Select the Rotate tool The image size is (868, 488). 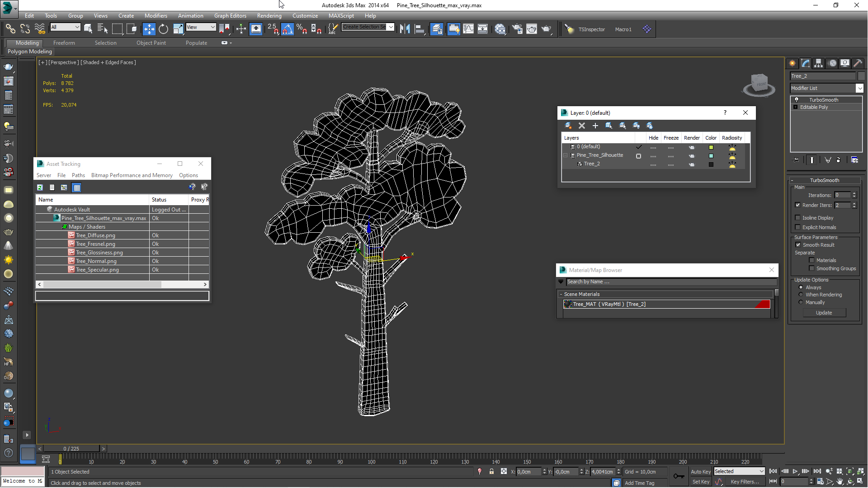pyautogui.click(x=163, y=29)
